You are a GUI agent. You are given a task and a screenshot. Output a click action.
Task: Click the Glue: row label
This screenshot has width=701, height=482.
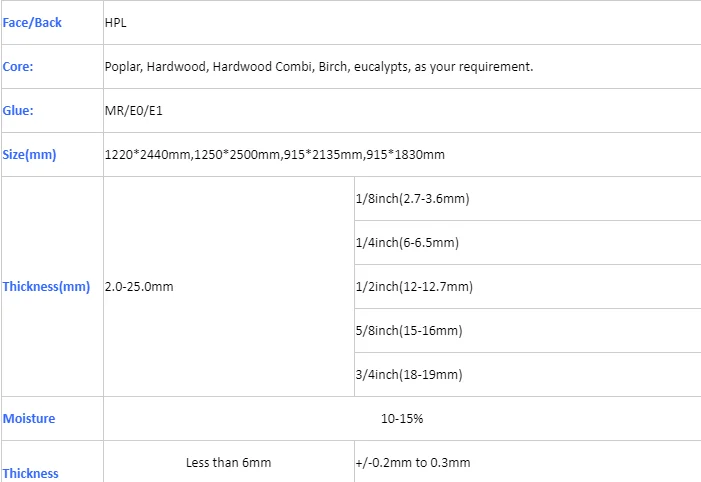pyautogui.click(x=18, y=111)
